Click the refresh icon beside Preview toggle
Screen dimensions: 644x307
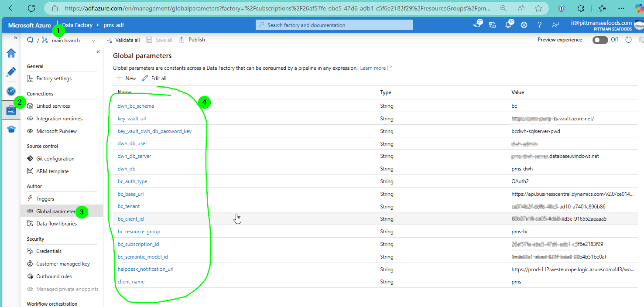628,40
